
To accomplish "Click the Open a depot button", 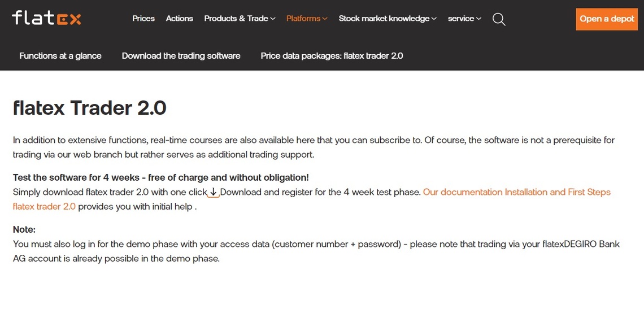I will point(607,19).
